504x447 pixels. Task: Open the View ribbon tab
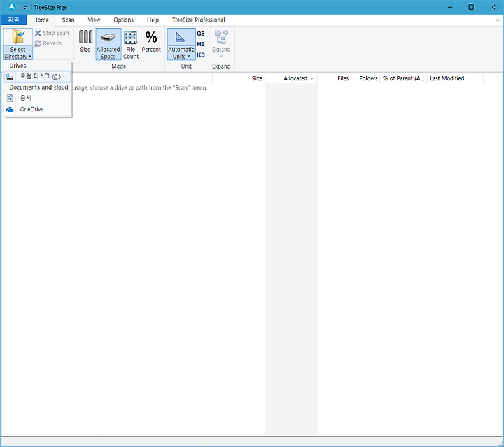[x=94, y=20]
